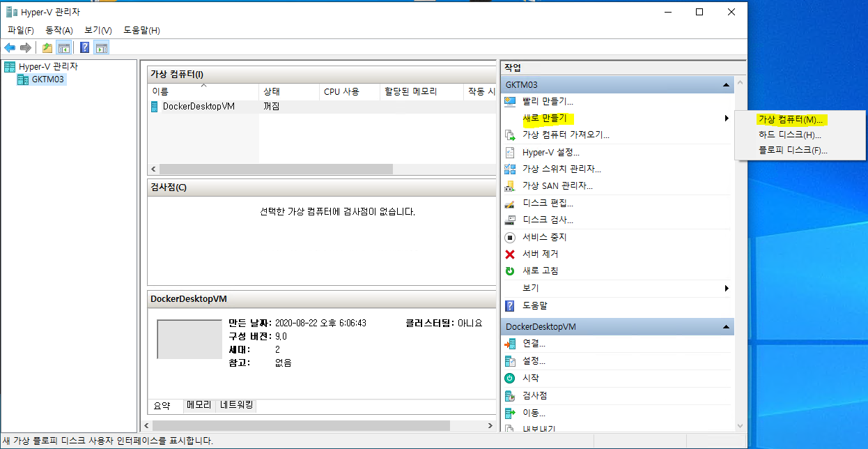Click the 서비스 중지 stop icon
The image size is (868, 449).
tap(510, 237)
